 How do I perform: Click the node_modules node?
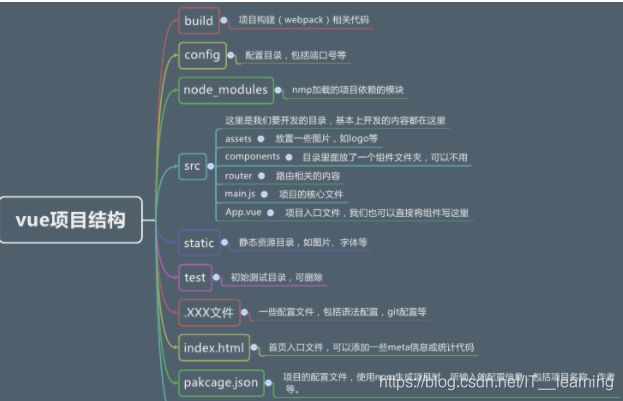[225, 90]
